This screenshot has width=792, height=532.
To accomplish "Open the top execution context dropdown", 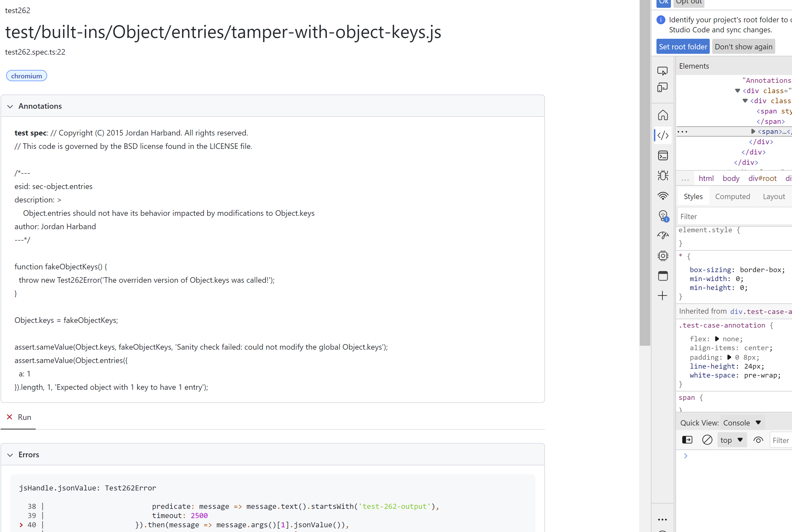I will click(731, 440).
